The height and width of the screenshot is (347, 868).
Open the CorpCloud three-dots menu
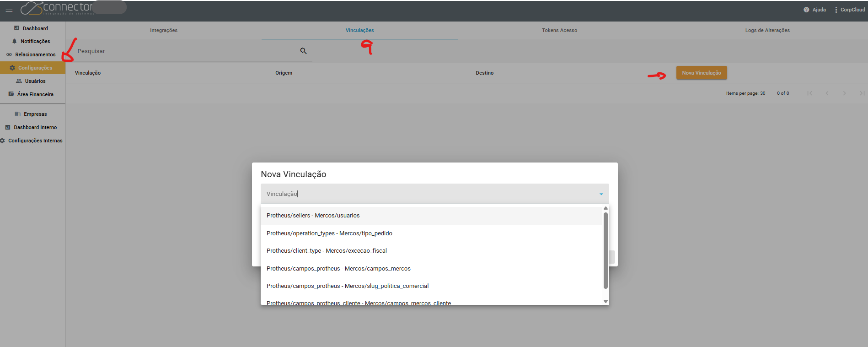(x=836, y=10)
